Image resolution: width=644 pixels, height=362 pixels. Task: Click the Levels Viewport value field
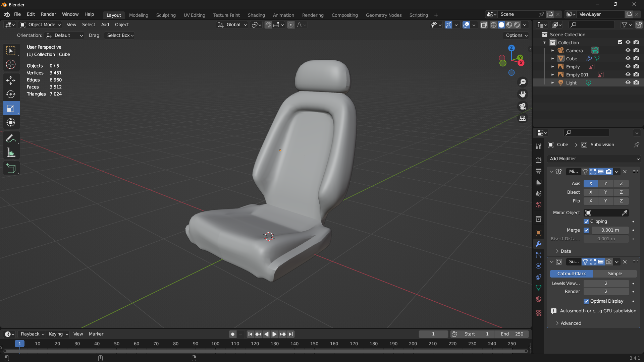coord(606,284)
